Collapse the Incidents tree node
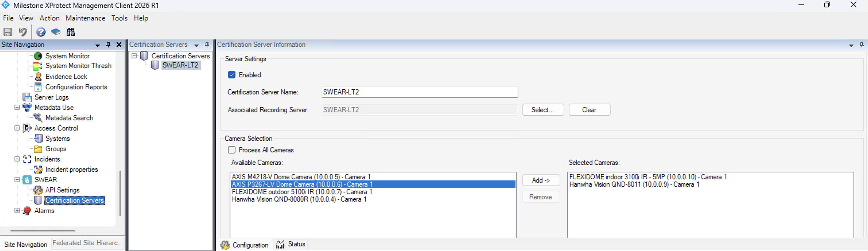Image resolution: width=868 pixels, height=251 pixels. click(17, 159)
